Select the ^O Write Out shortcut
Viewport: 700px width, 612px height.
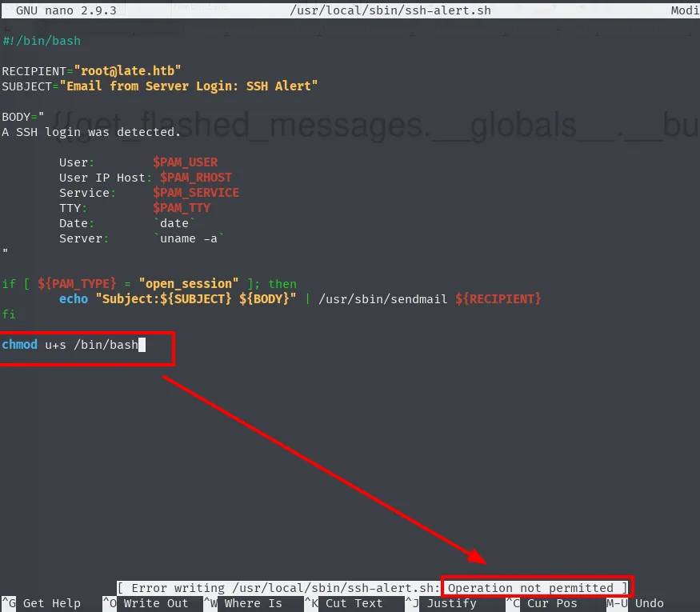click(x=146, y=603)
